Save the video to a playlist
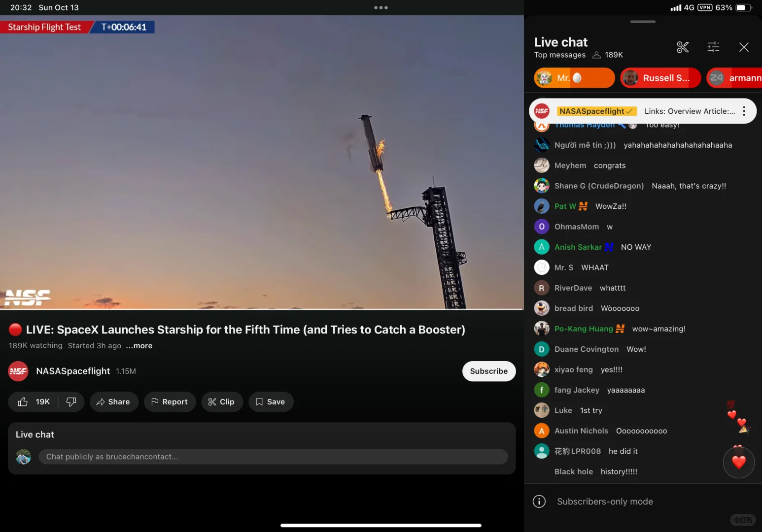This screenshot has height=532, width=762. [x=271, y=402]
